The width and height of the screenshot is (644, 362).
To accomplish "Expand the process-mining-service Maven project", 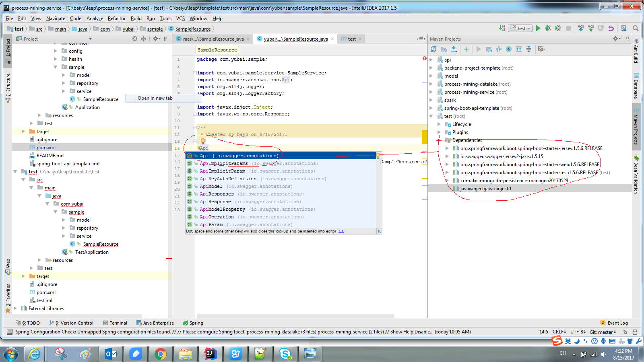I will [431, 92].
